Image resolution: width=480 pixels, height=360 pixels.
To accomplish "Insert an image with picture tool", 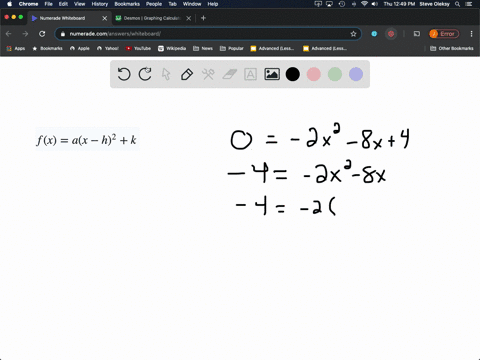I will pyautogui.click(x=272, y=74).
